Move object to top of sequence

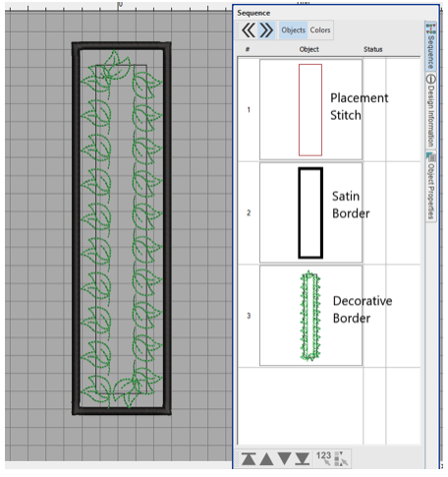point(249,458)
